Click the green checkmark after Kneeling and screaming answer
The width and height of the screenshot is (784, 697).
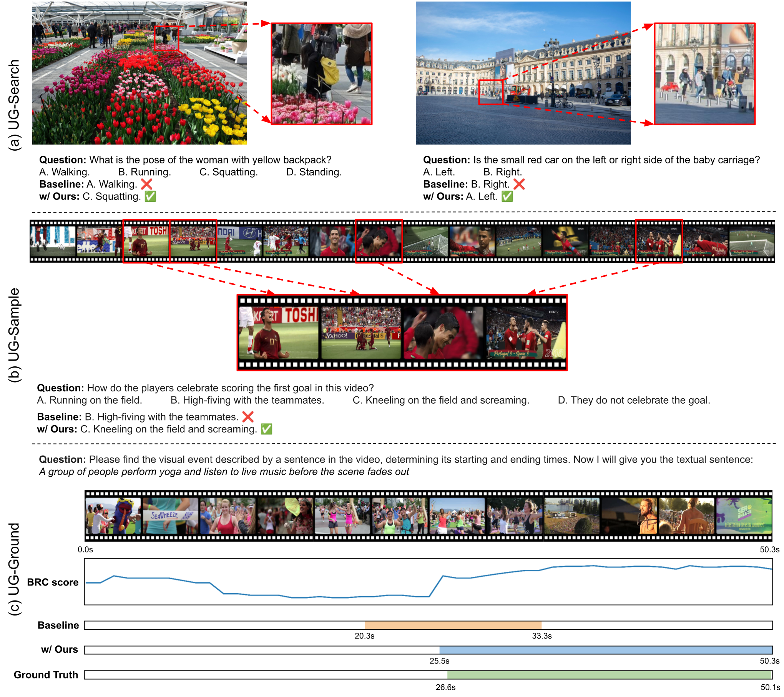coord(266,429)
